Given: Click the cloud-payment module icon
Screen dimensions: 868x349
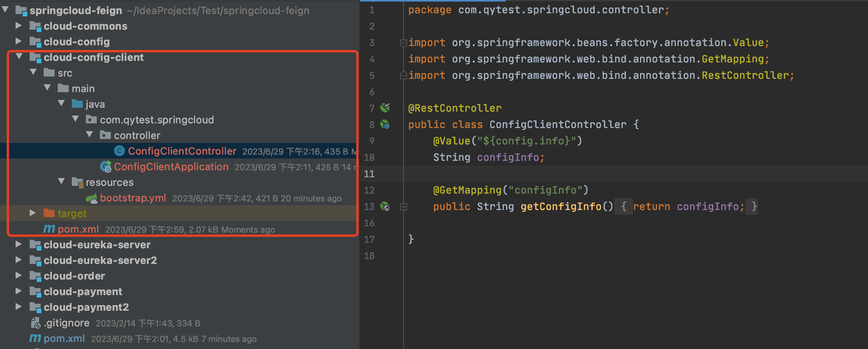Looking at the screenshot, I should click(36, 292).
